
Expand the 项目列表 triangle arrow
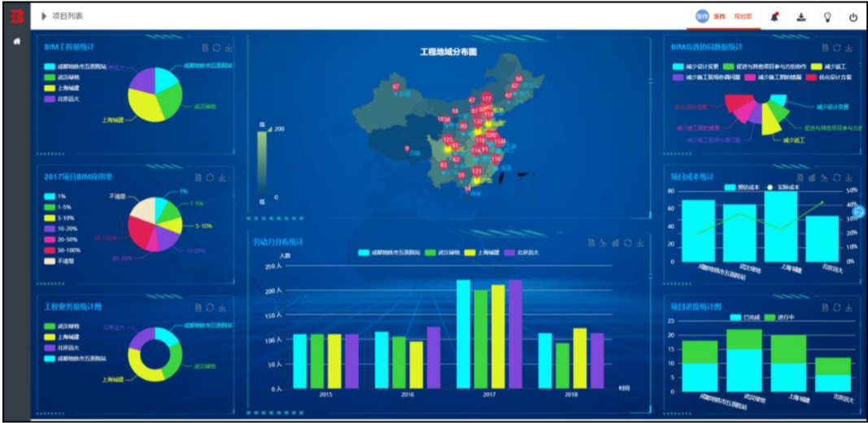(44, 16)
